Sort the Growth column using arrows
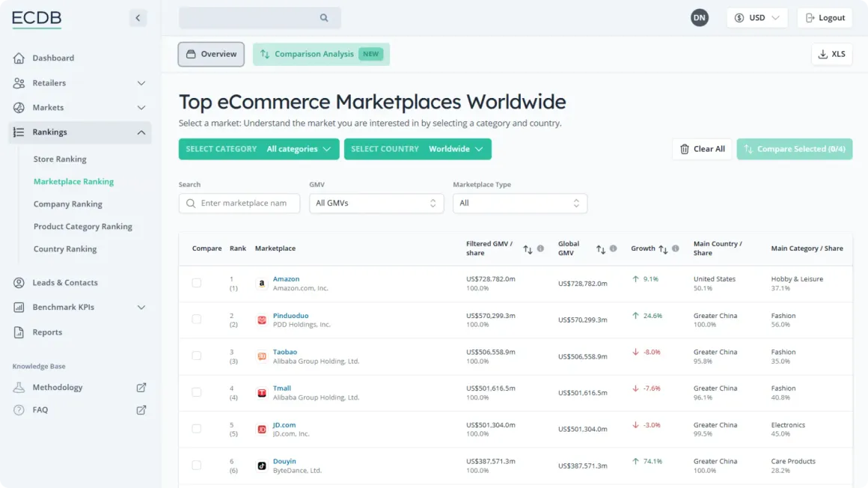The image size is (868, 488). pyautogui.click(x=663, y=249)
